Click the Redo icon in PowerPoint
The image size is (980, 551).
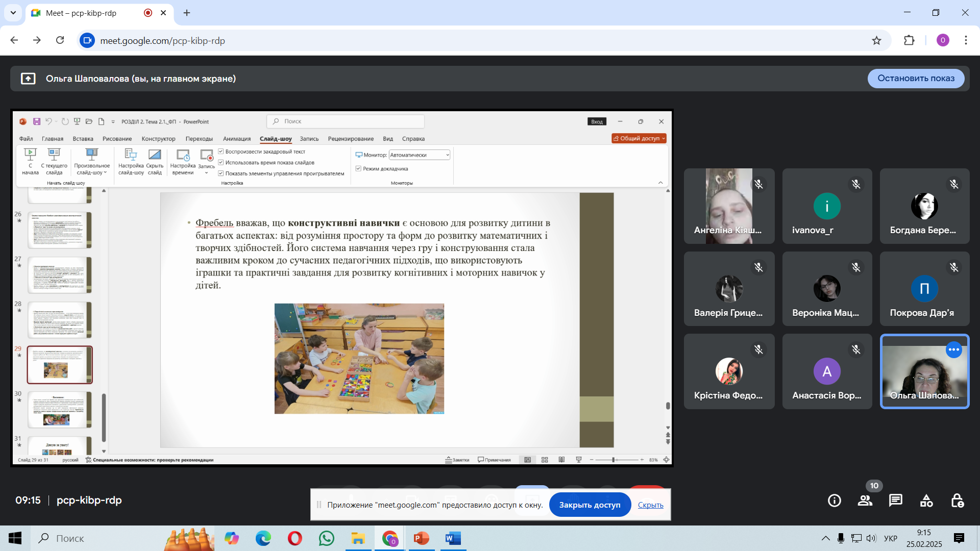[65, 121]
